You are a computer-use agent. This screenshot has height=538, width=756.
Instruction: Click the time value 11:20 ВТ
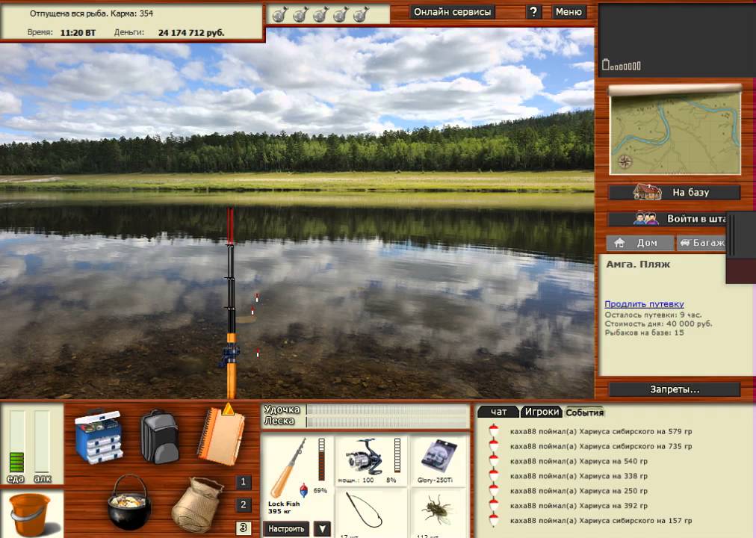pyautogui.click(x=78, y=33)
